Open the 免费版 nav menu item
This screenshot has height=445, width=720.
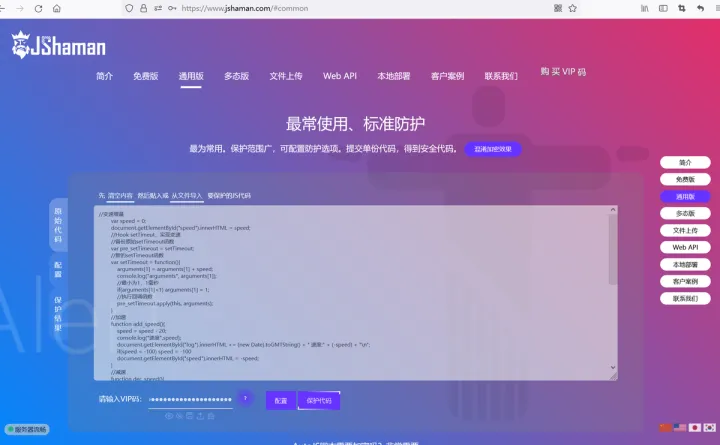[x=146, y=76]
